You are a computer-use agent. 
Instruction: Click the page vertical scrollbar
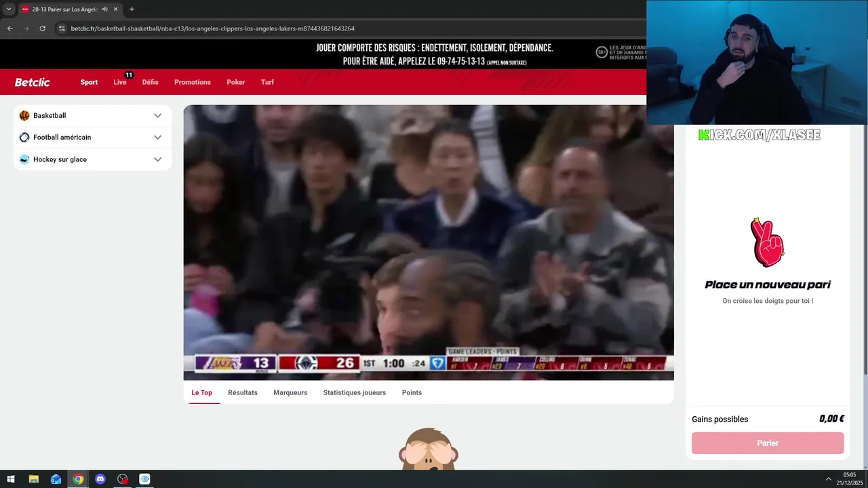pyautogui.click(x=865, y=249)
